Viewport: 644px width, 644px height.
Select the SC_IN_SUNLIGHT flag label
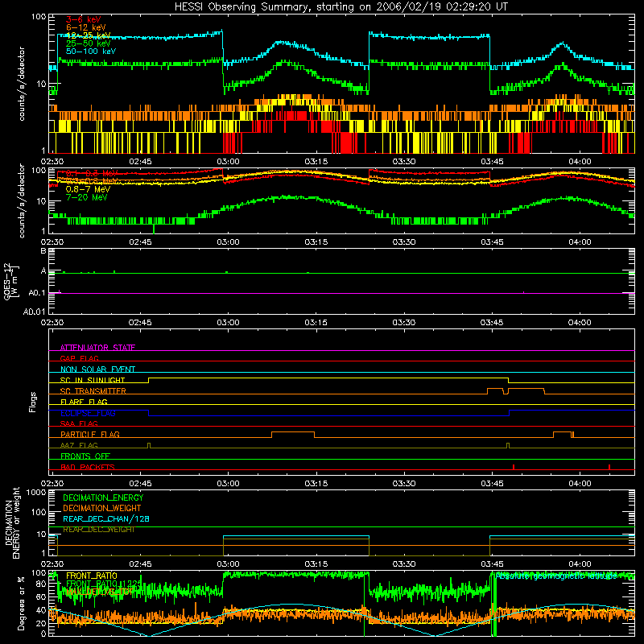(93, 380)
